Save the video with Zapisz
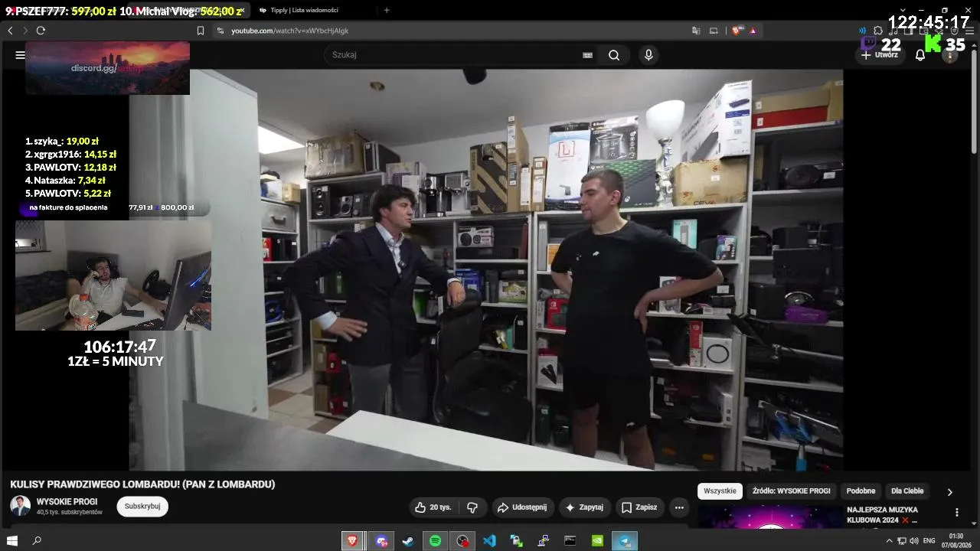 click(x=639, y=507)
